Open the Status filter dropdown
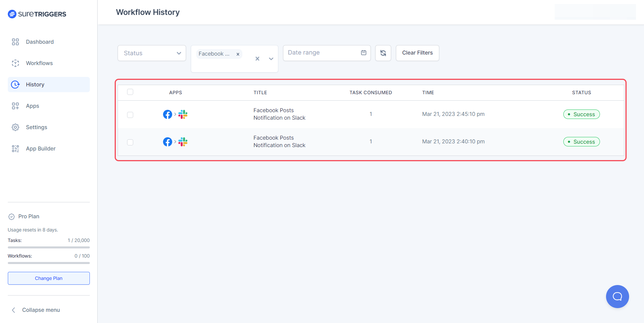The image size is (644, 323). 152,53
